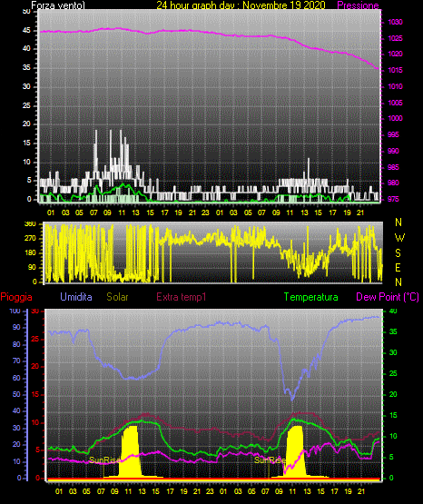Click blue humidity axis value 60
The height and width of the screenshot is (504, 423).
[16, 378]
